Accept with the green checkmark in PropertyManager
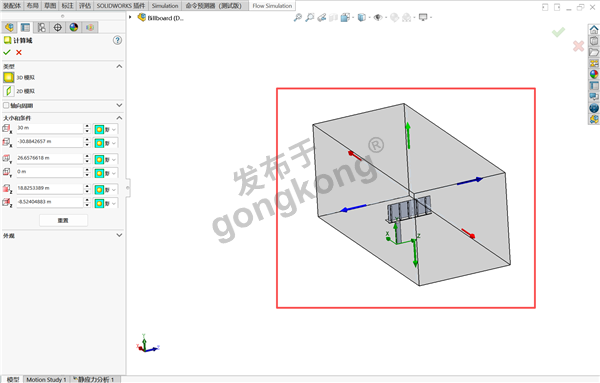The width and height of the screenshot is (600, 383). click(x=7, y=52)
